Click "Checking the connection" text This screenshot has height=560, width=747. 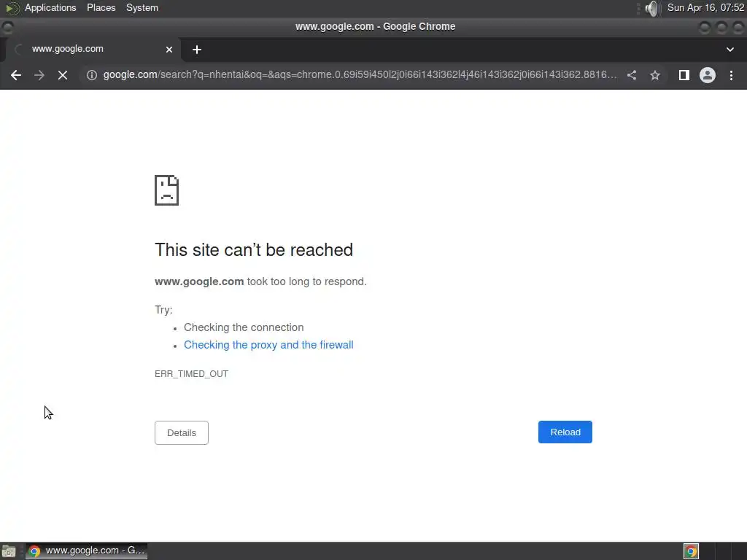pyautogui.click(x=244, y=327)
